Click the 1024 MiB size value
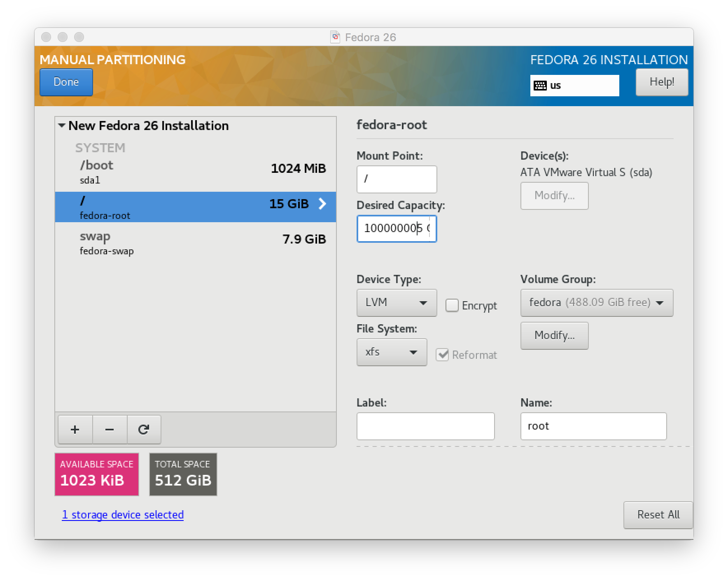The height and width of the screenshot is (581, 728). click(x=298, y=168)
